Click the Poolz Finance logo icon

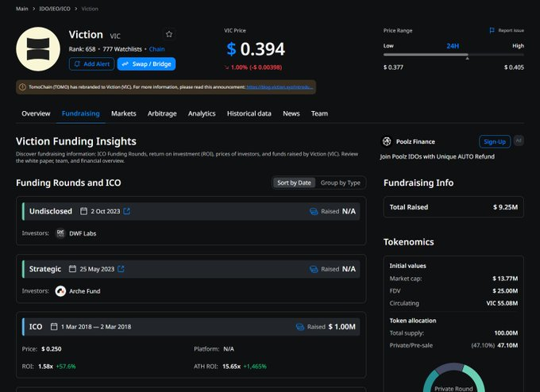pos(387,141)
